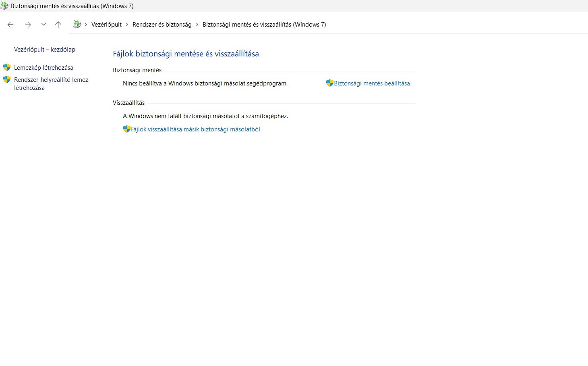Open the Vezérlőpult – kezdőlap link

[45, 50]
